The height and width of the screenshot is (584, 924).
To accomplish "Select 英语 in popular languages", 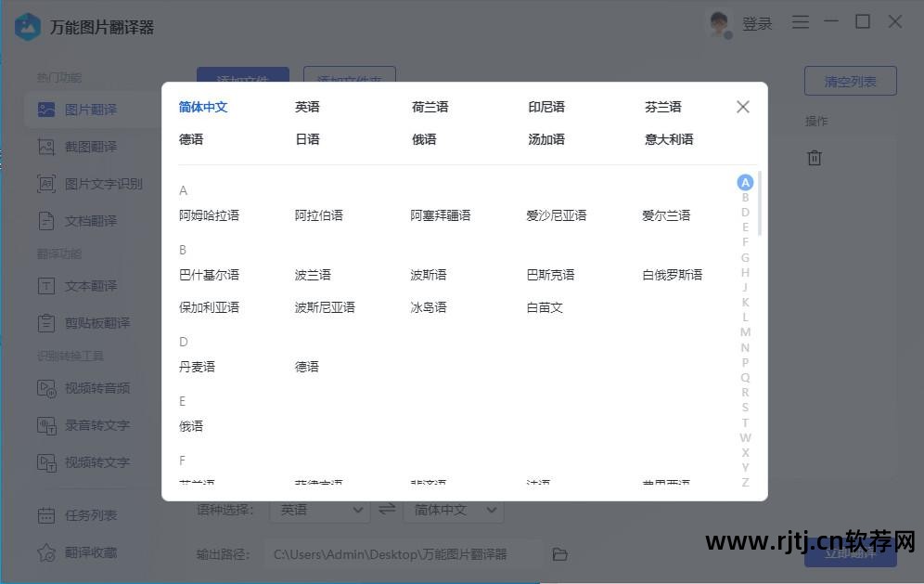I will pos(307,107).
